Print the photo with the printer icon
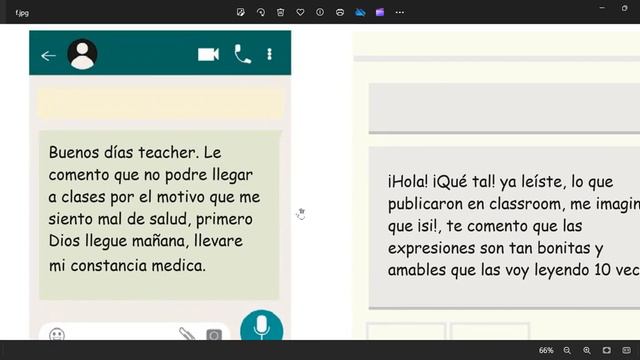 pyautogui.click(x=340, y=12)
